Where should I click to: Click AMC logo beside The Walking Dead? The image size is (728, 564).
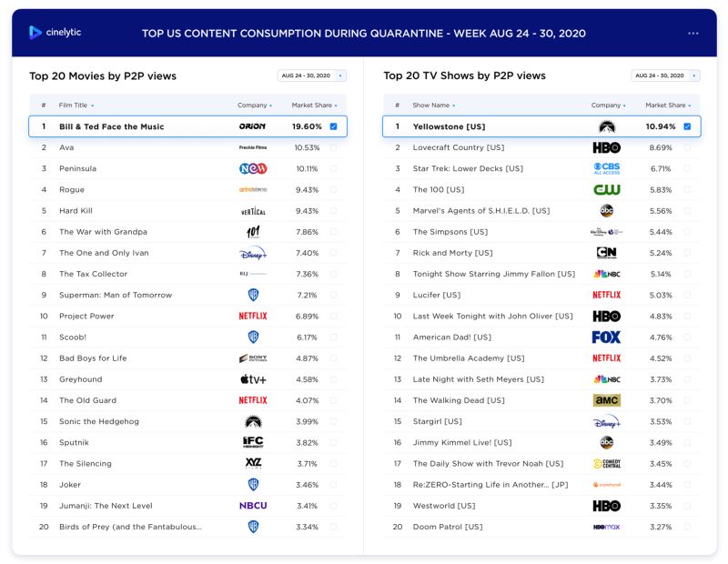click(x=607, y=400)
